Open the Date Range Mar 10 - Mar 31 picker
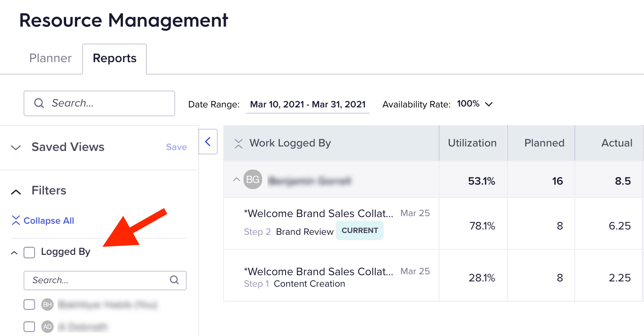 pos(308,104)
